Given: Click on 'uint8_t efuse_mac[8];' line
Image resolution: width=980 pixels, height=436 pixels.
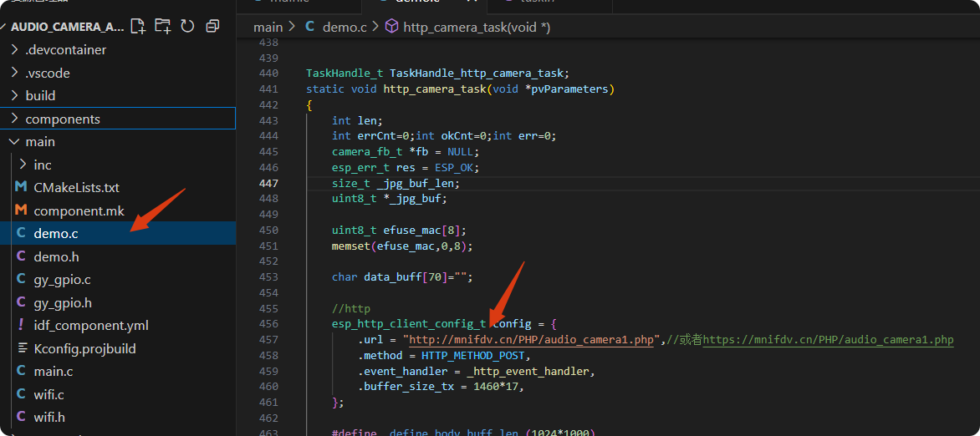Looking at the screenshot, I should [x=399, y=230].
